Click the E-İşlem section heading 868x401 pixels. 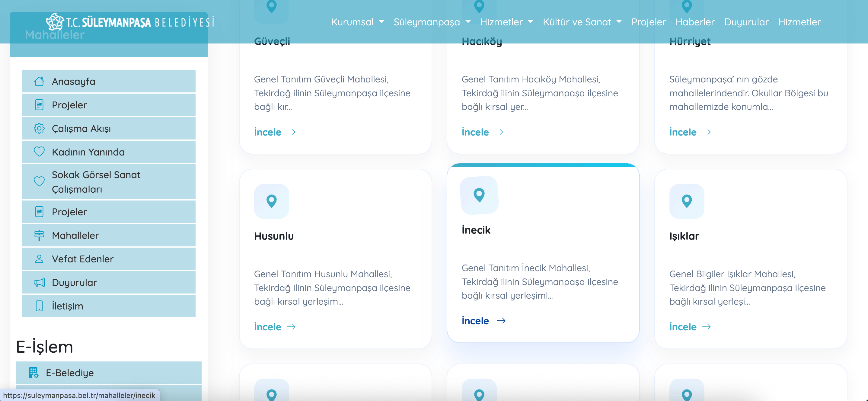tap(44, 347)
